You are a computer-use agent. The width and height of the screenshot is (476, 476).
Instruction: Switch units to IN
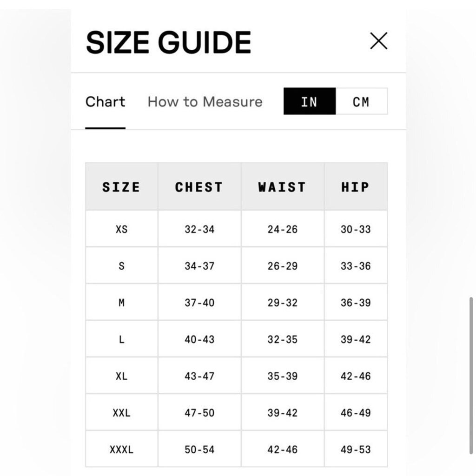tap(310, 101)
